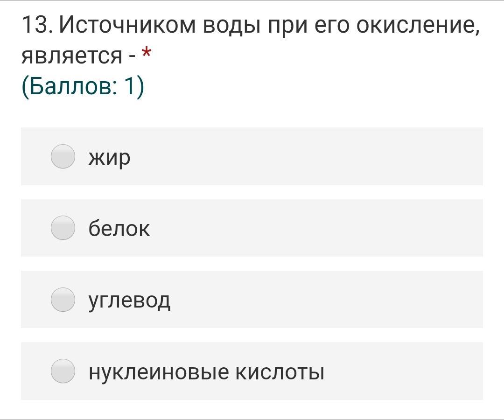Click the углевод answer label text

(129, 301)
